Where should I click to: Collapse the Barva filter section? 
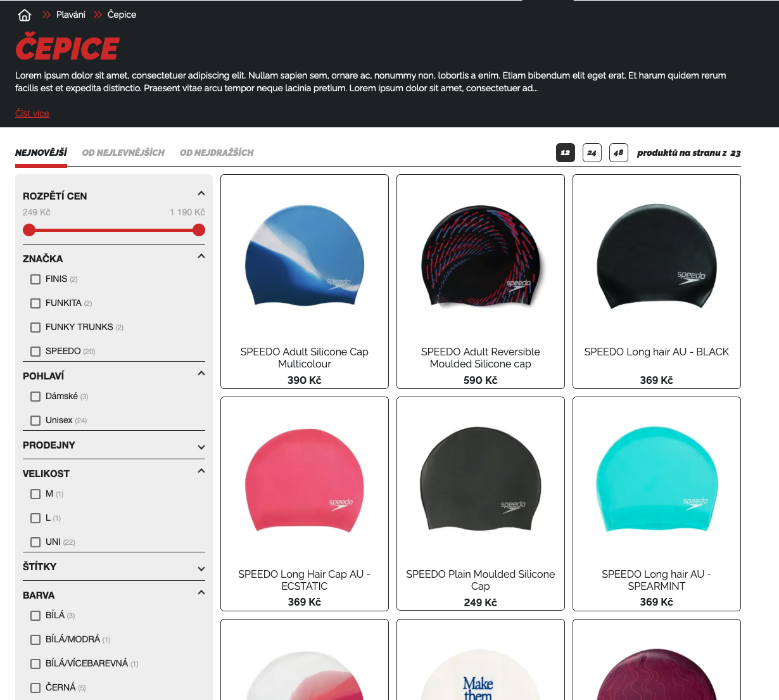click(201, 593)
